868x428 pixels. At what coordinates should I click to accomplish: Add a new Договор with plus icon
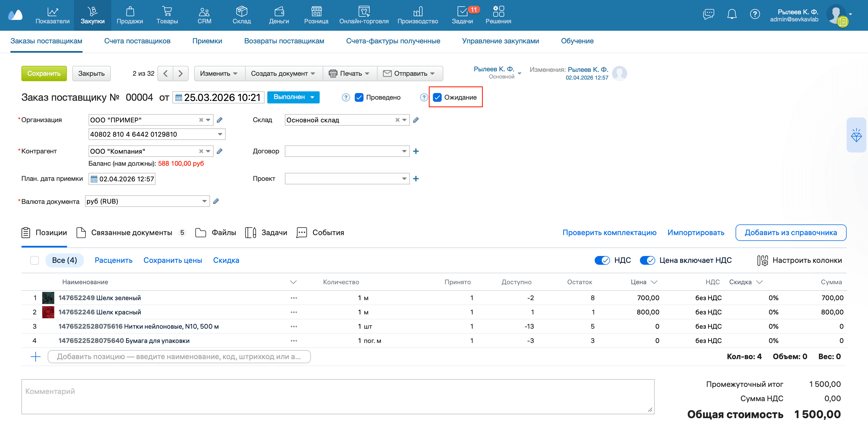pyautogui.click(x=416, y=151)
